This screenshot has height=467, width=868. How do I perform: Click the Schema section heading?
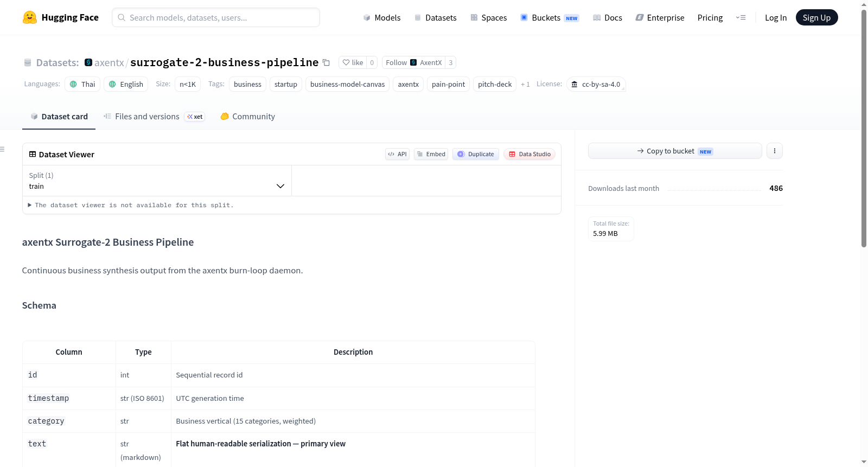39,305
